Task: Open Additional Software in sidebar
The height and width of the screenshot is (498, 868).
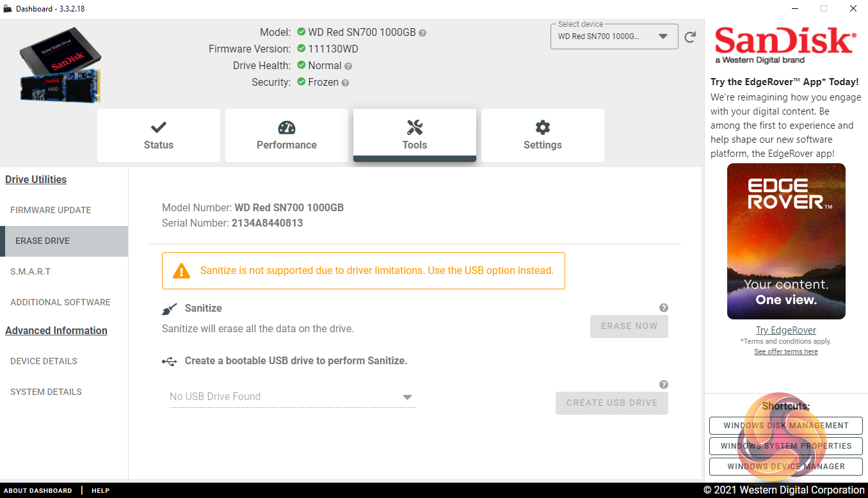Action: pos(64,302)
